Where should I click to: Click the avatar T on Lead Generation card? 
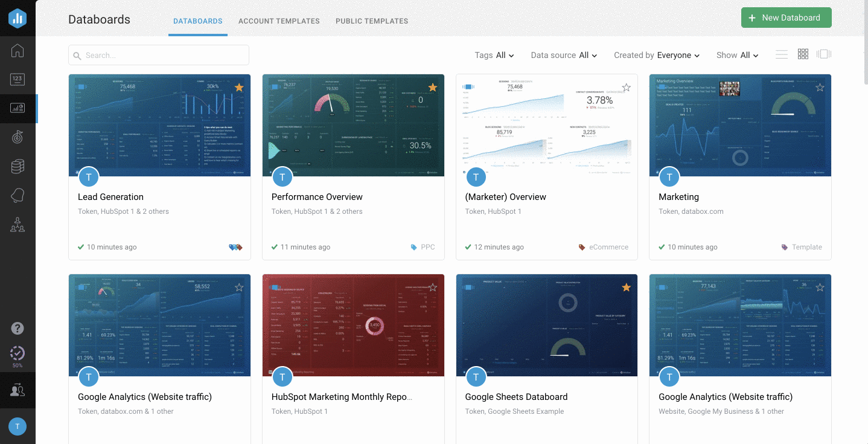pyautogui.click(x=89, y=177)
